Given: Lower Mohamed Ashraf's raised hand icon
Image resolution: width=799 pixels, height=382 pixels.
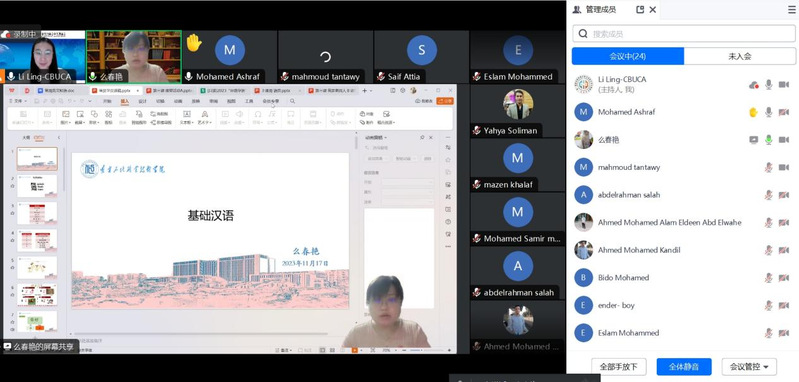Looking at the screenshot, I should point(753,112).
